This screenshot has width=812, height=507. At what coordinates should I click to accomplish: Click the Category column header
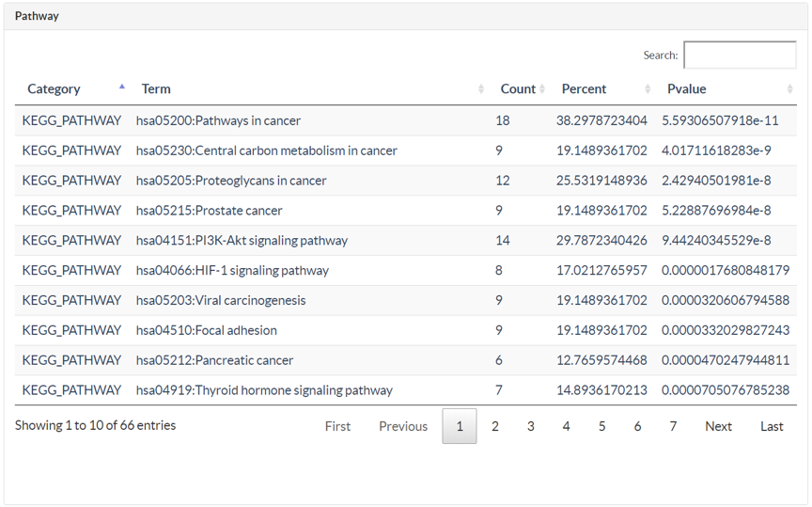[54, 89]
